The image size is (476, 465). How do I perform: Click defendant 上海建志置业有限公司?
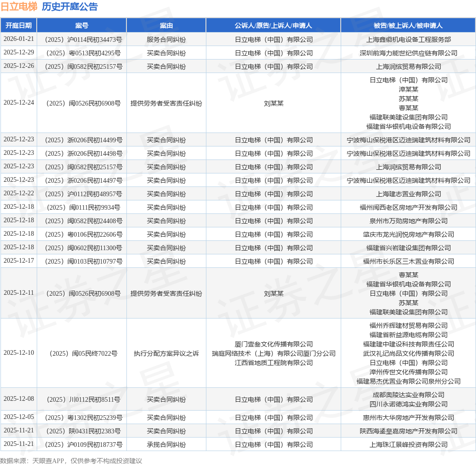(x=408, y=194)
